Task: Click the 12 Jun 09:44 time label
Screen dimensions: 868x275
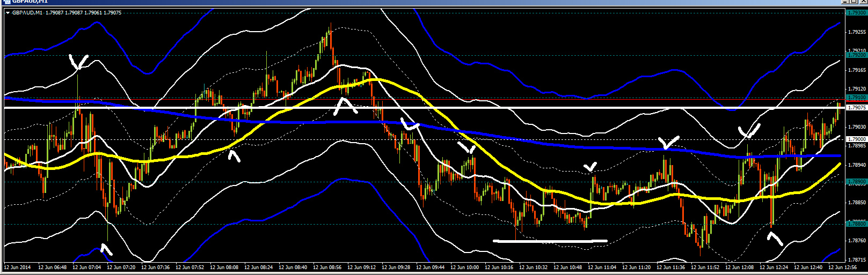Action: (431, 267)
